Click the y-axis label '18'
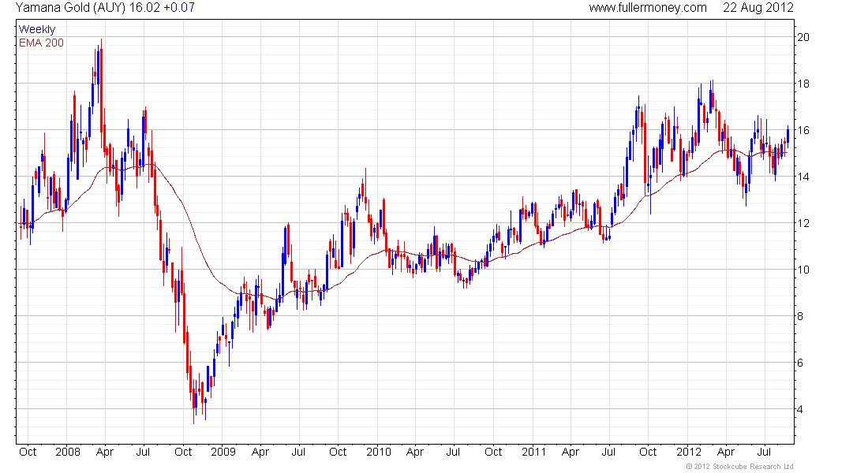 [x=803, y=84]
